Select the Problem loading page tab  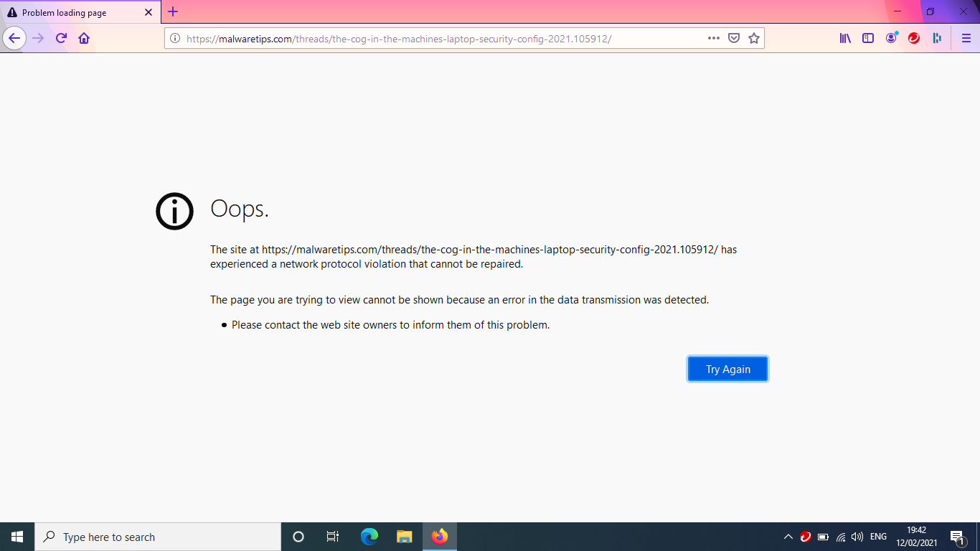coord(80,12)
